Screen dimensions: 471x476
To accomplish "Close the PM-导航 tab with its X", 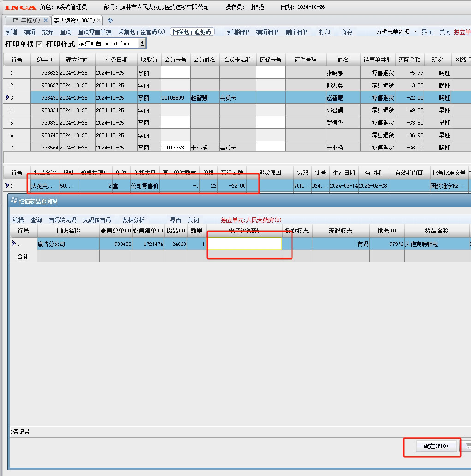I will click(x=45, y=20).
